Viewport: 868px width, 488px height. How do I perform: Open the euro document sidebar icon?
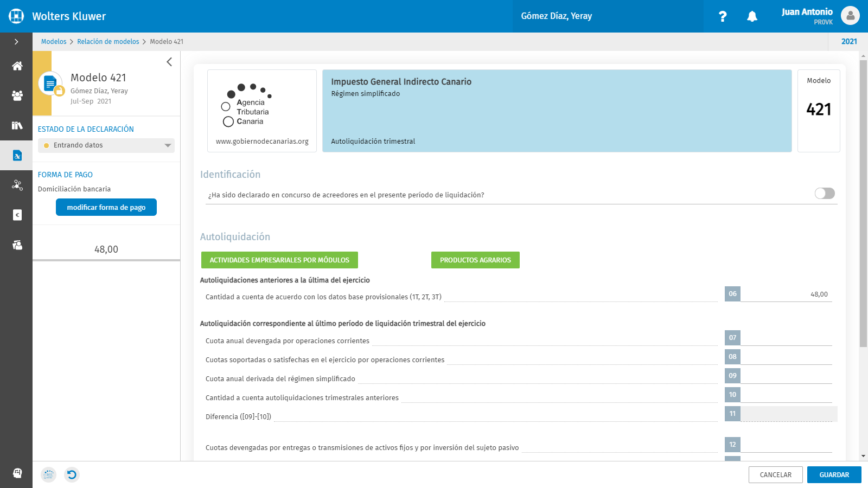pyautogui.click(x=17, y=215)
